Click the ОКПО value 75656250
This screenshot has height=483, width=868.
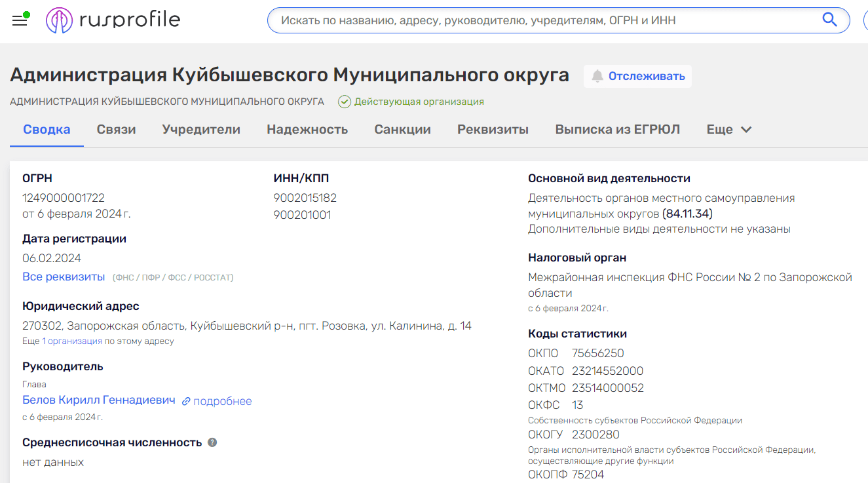tap(597, 354)
